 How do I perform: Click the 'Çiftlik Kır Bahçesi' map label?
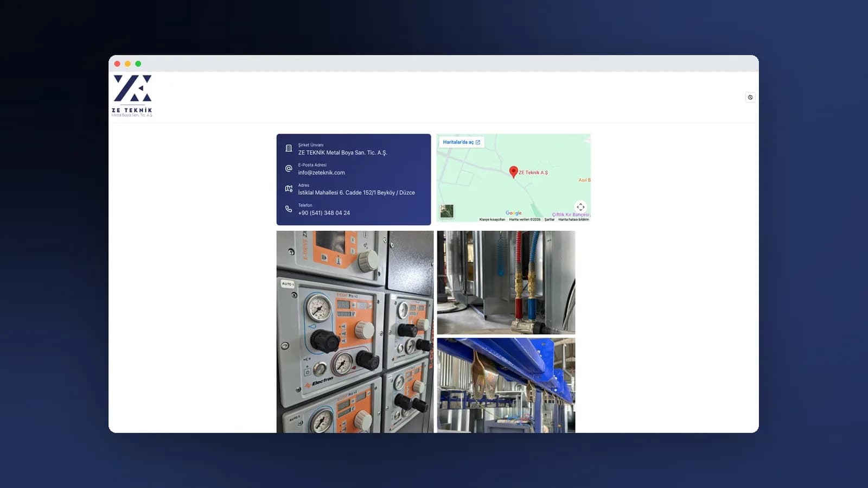571,214
